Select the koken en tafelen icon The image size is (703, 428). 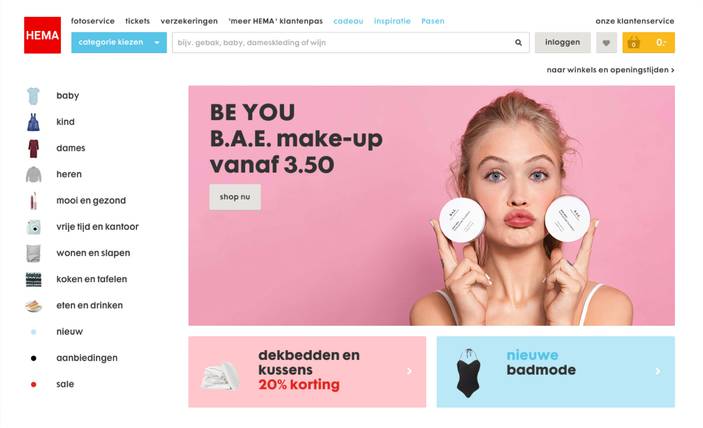click(x=34, y=280)
